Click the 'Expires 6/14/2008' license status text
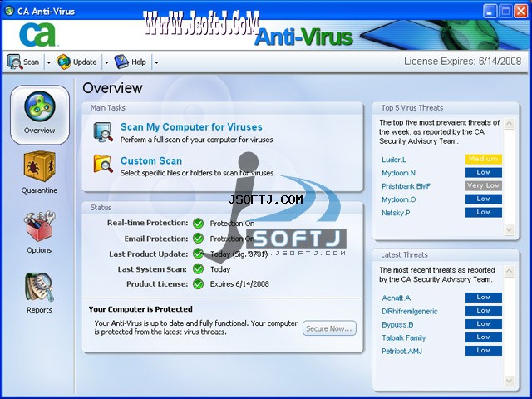 239,284
